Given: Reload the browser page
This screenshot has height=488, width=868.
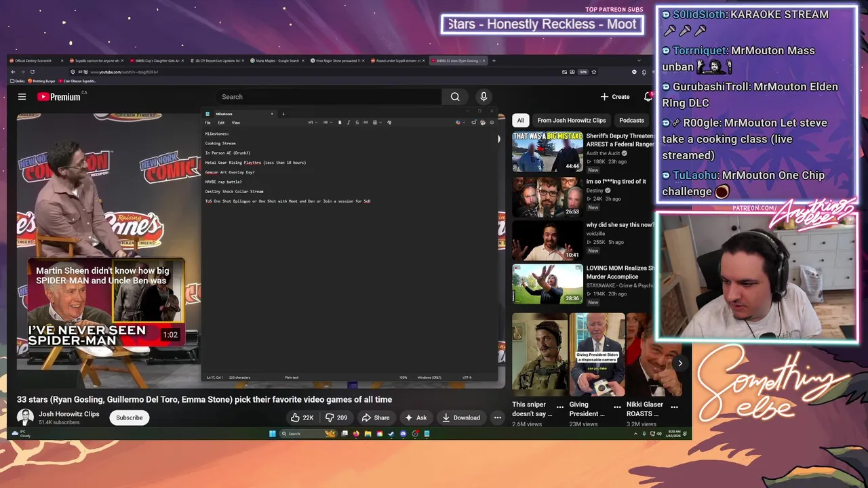Looking at the screenshot, I should (33, 72).
